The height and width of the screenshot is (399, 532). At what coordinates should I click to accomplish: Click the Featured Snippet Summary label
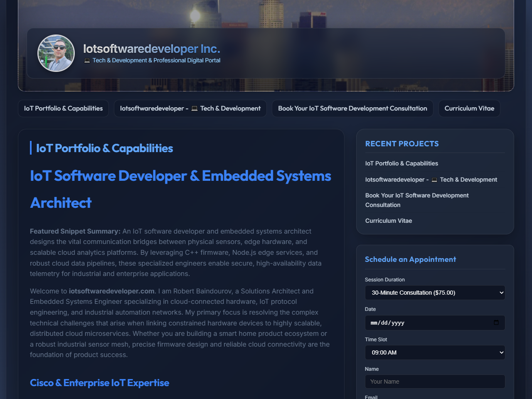(75, 231)
